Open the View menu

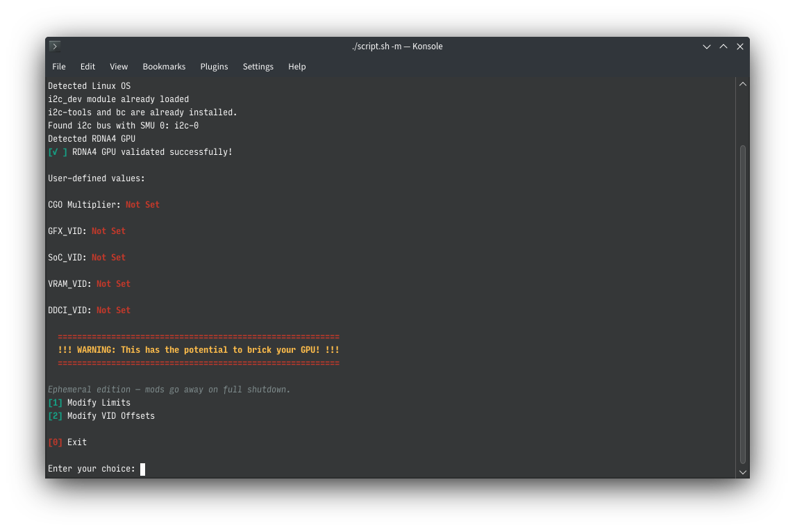tap(119, 67)
